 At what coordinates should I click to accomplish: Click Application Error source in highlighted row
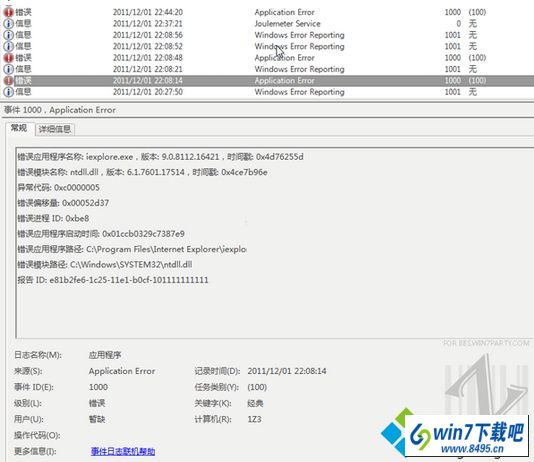click(x=284, y=81)
